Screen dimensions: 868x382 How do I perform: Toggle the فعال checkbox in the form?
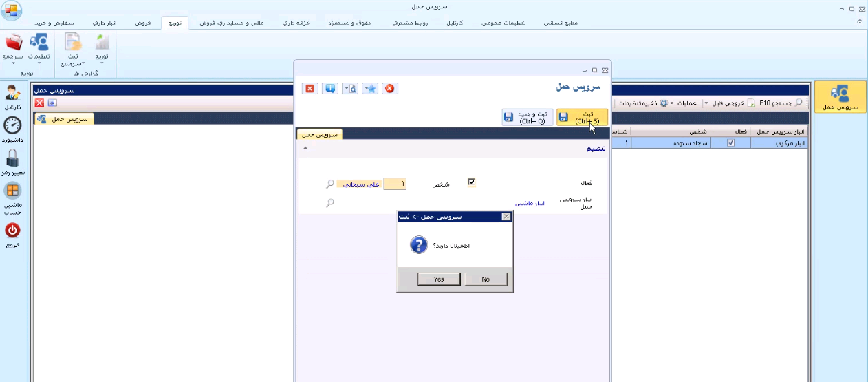[x=471, y=182]
